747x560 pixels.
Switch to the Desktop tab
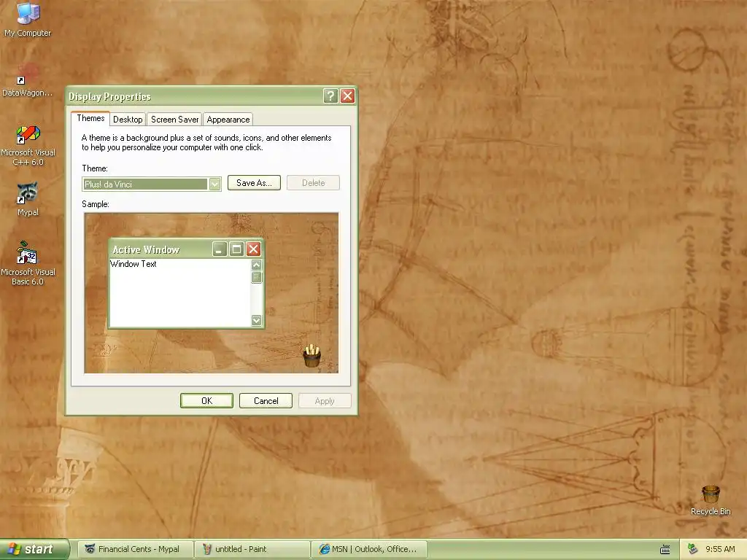[x=128, y=120]
